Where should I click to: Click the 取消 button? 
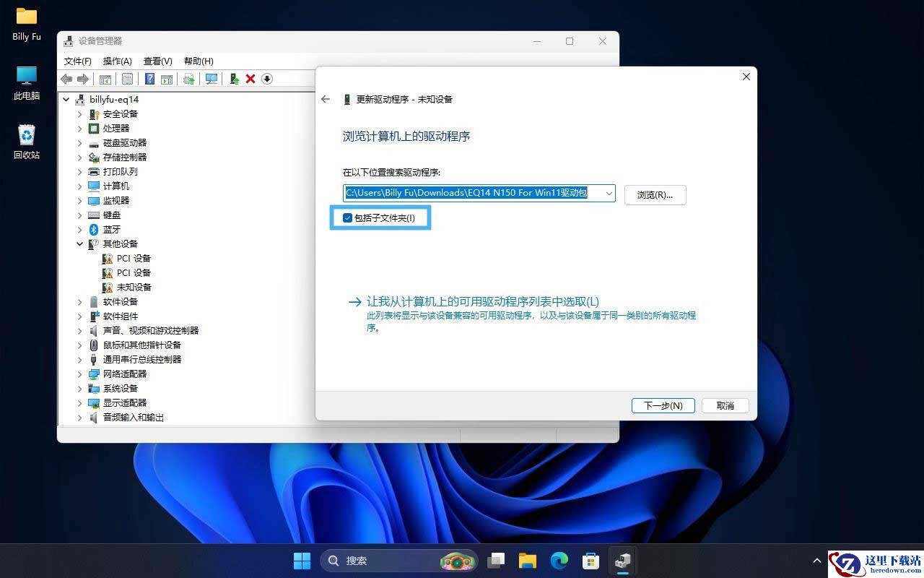click(x=725, y=406)
